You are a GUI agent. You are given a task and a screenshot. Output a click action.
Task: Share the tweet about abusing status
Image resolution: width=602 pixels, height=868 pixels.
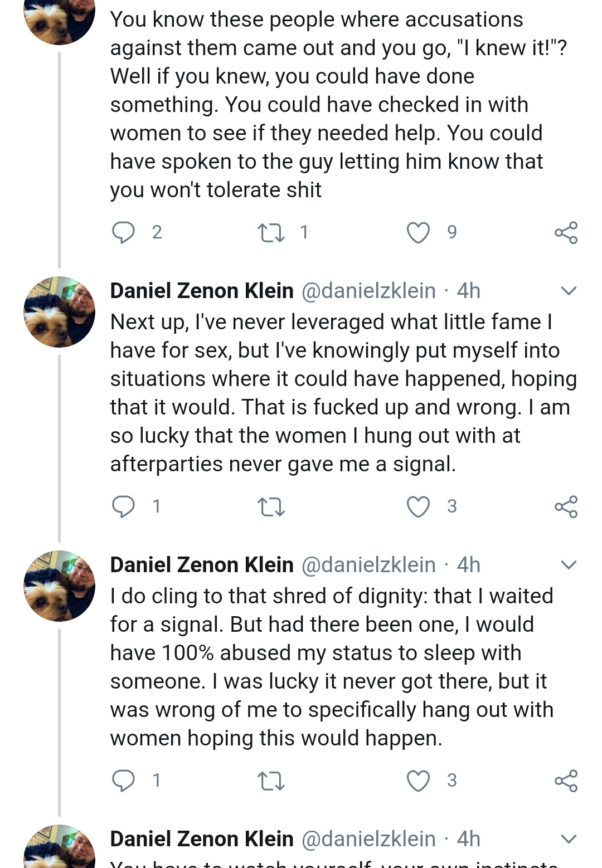click(566, 781)
